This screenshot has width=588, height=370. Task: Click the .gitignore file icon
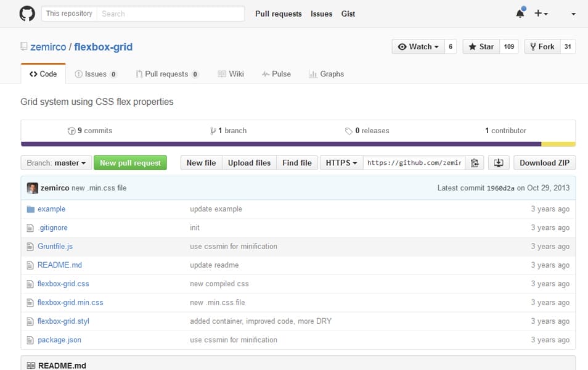30,228
